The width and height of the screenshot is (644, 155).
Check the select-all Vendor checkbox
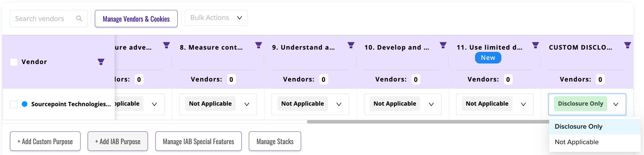[x=14, y=62]
